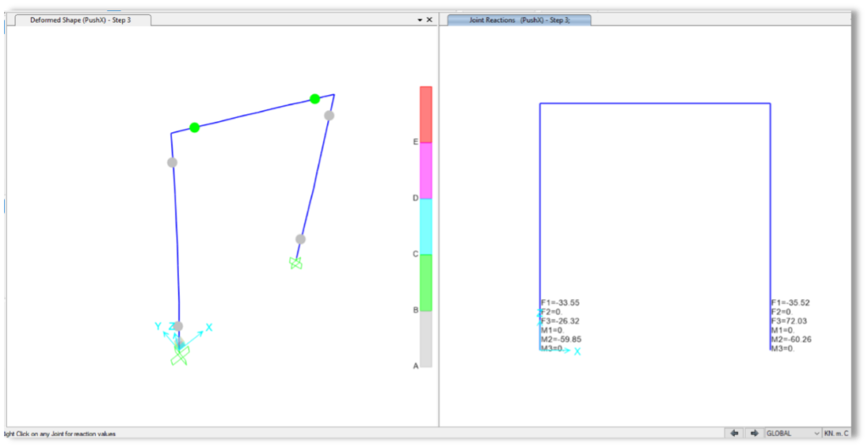Click the cyan hinge state color band
The height and width of the screenshot is (448, 868).
[426, 225]
